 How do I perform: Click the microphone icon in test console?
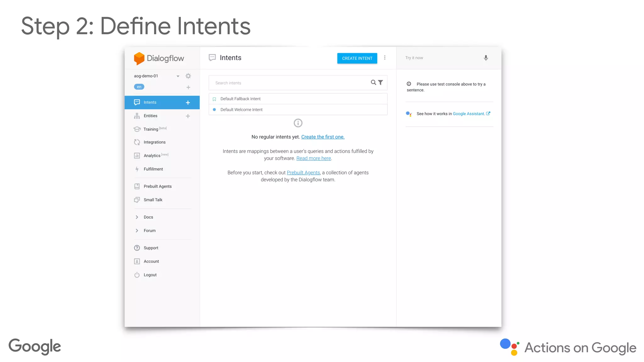click(x=486, y=58)
